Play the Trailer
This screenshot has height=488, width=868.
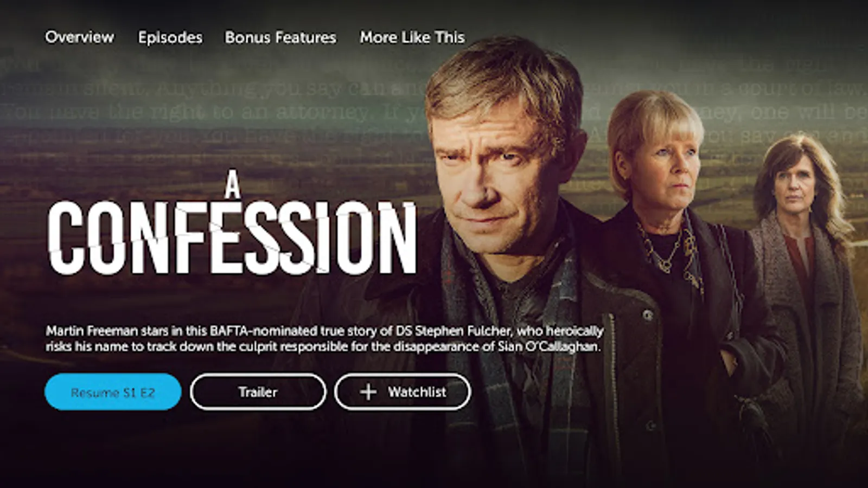tap(258, 392)
